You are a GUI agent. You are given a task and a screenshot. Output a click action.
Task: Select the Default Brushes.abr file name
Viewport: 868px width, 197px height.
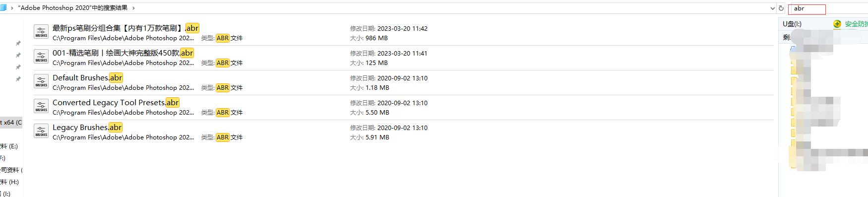87,77
